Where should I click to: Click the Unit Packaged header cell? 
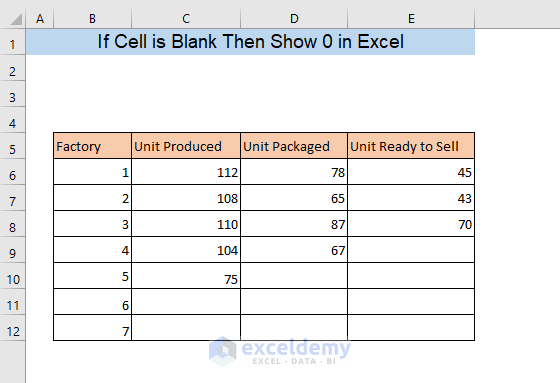(294, 146)
